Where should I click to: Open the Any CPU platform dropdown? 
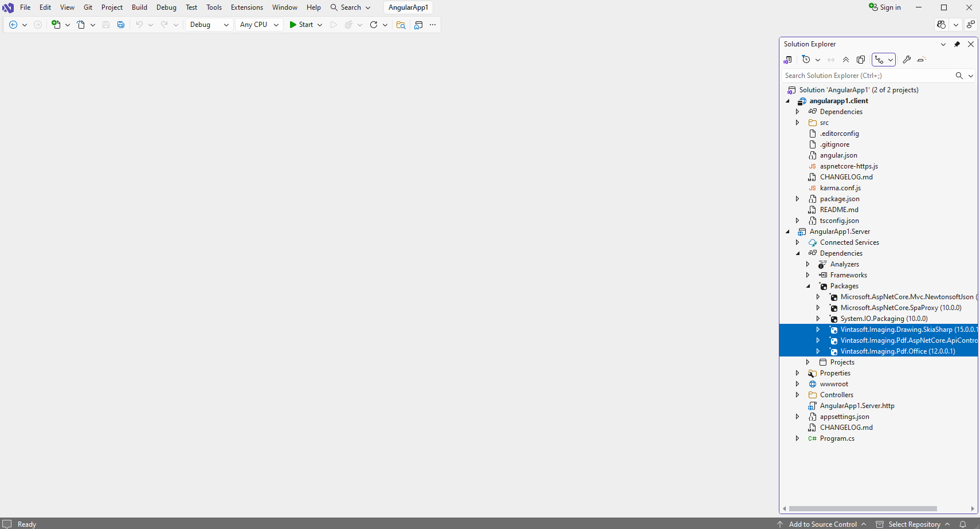pyautogui.click(x=259, y=25)
